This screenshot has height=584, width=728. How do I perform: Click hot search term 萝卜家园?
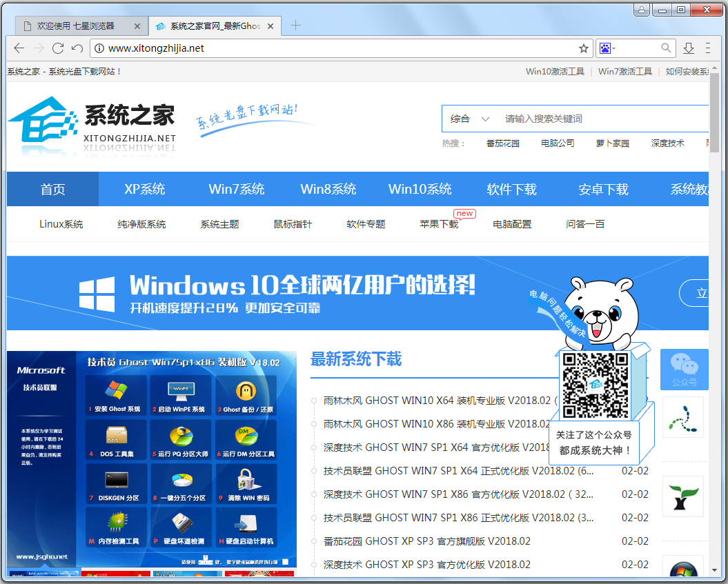(x=612, y=143)
